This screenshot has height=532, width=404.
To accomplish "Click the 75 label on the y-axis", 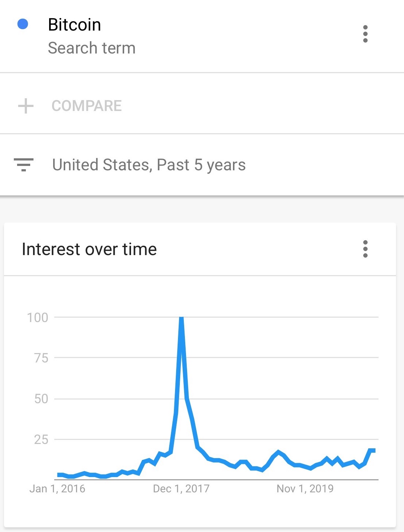I will [x=41, y=358].
